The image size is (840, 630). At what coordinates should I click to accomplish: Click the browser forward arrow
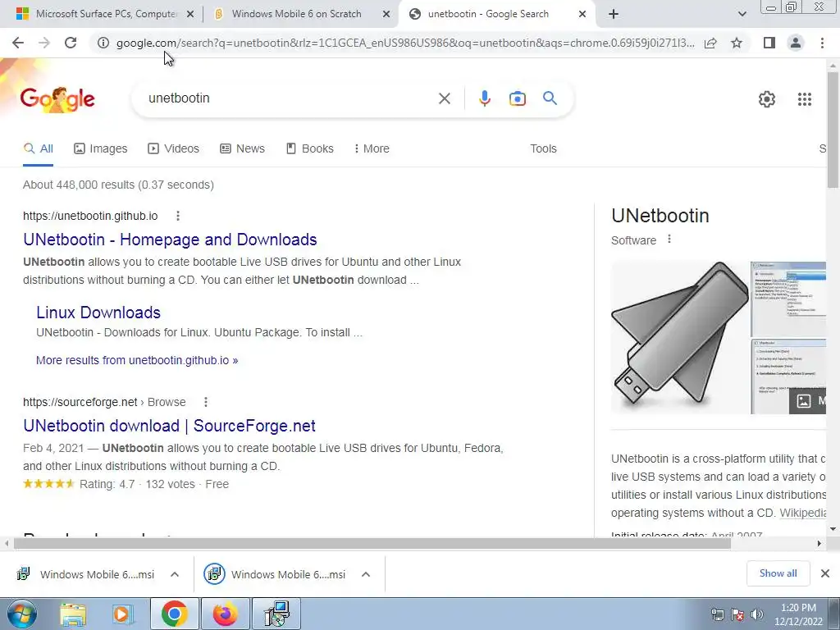point(44,43)
